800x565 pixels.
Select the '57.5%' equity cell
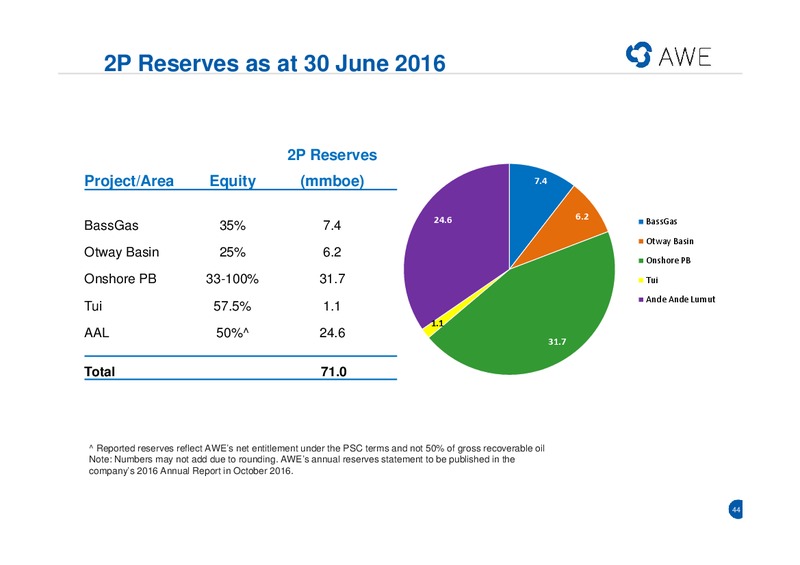tap(232, 306)
